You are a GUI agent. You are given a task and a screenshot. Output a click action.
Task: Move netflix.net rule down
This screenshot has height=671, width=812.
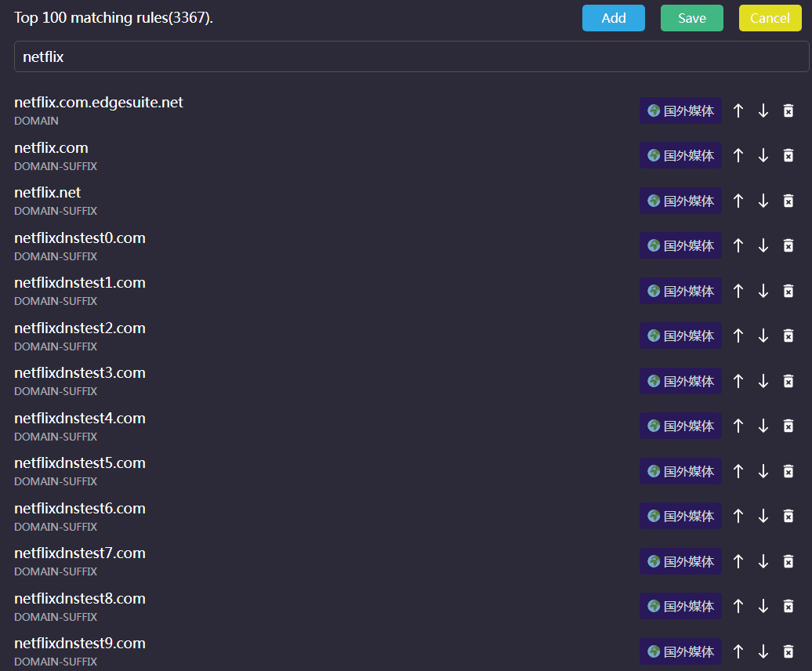(763, 201)
